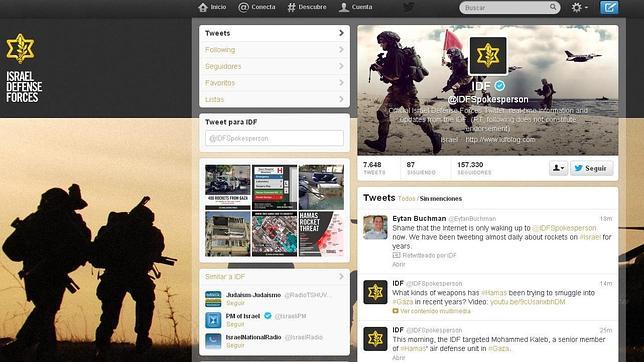The height and width of the screenshot is (362, 644).
Task: Open the 400 rockets from Gaza thumbnail
Action: pos(228,187)
